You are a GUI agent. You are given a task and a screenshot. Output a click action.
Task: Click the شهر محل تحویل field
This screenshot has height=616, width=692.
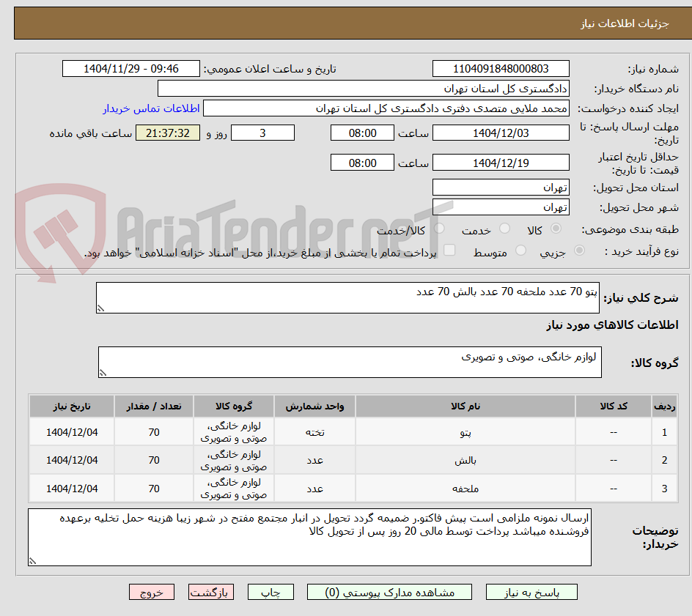point(501,207)
